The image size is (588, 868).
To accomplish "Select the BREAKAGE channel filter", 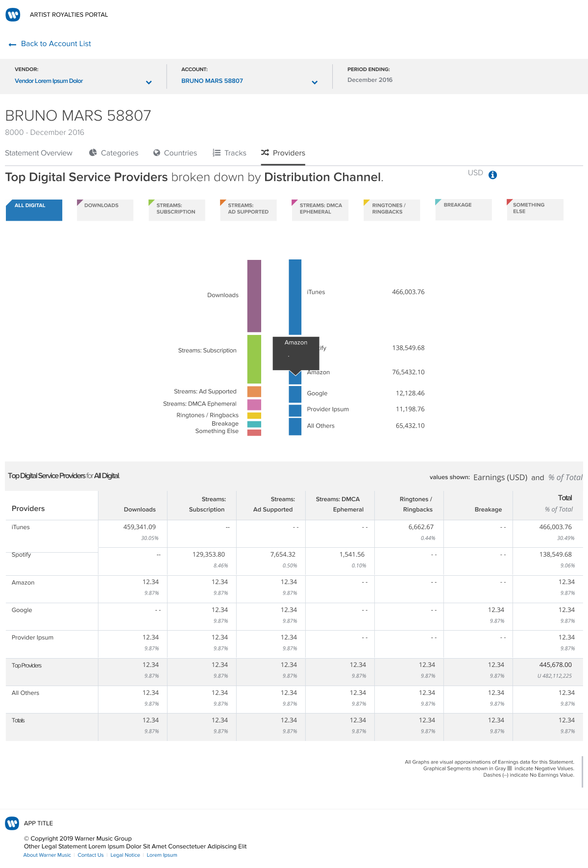I will click(464, 209).
